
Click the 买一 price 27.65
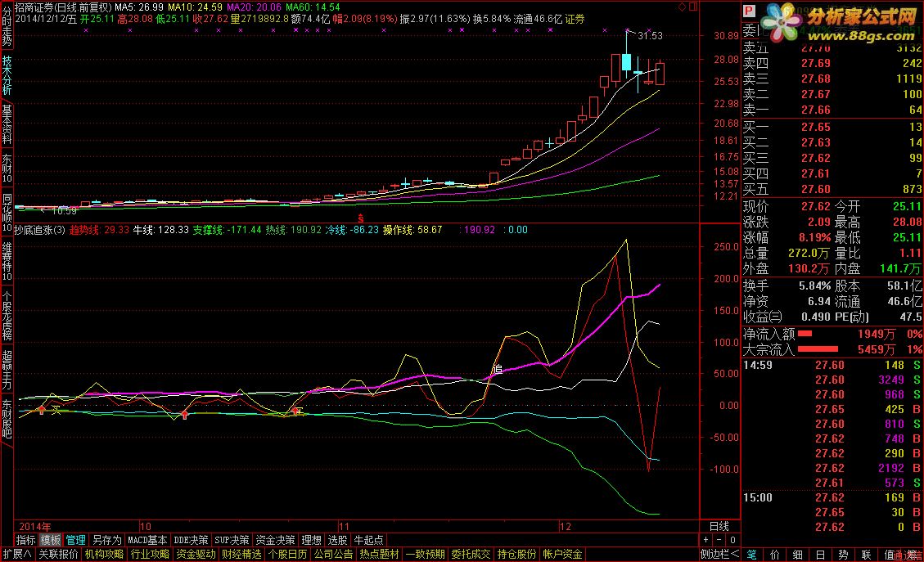click(816, 127)
